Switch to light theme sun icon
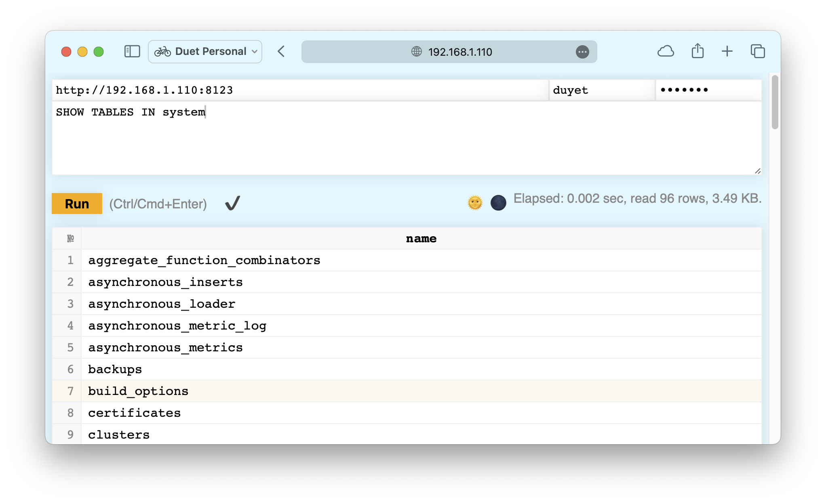This screenshot has height=504, width=826. 475,203
